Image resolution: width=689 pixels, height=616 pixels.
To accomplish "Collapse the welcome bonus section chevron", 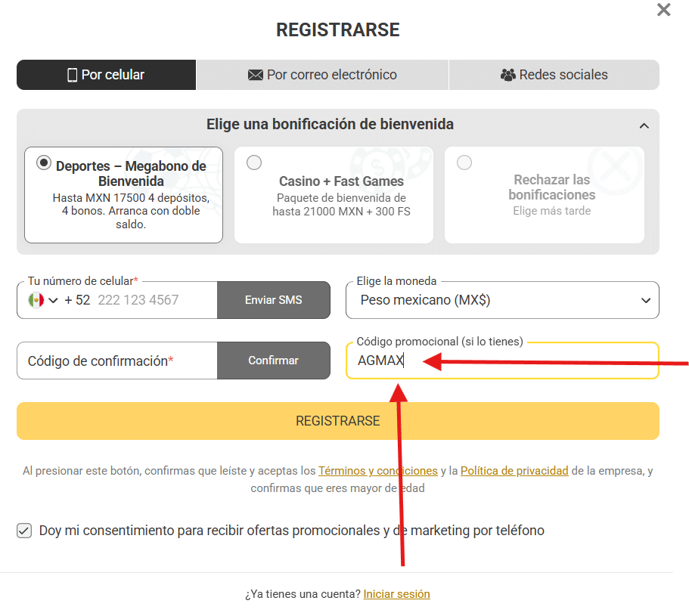I will (644, 126).
